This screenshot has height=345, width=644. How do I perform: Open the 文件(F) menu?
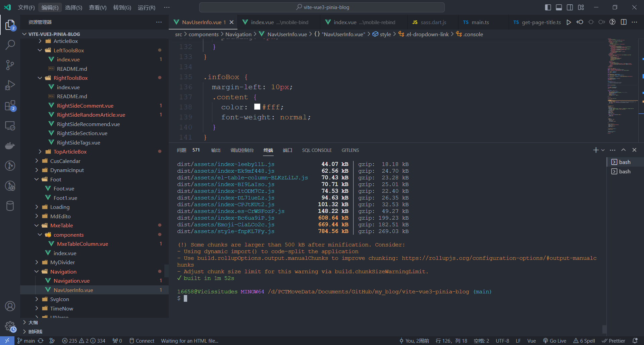26,7
